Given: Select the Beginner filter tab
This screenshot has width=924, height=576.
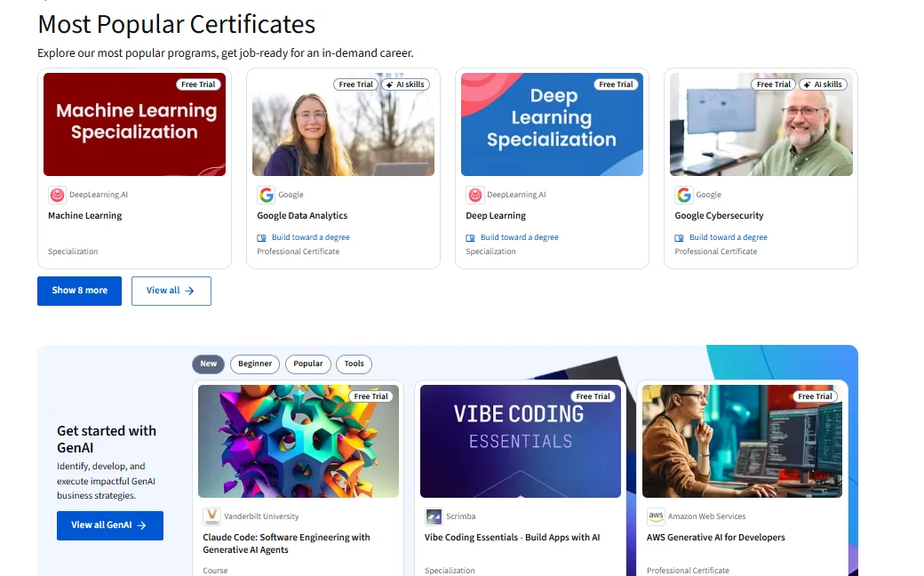Looking at the screenshot, I should (x=255, y=364).
